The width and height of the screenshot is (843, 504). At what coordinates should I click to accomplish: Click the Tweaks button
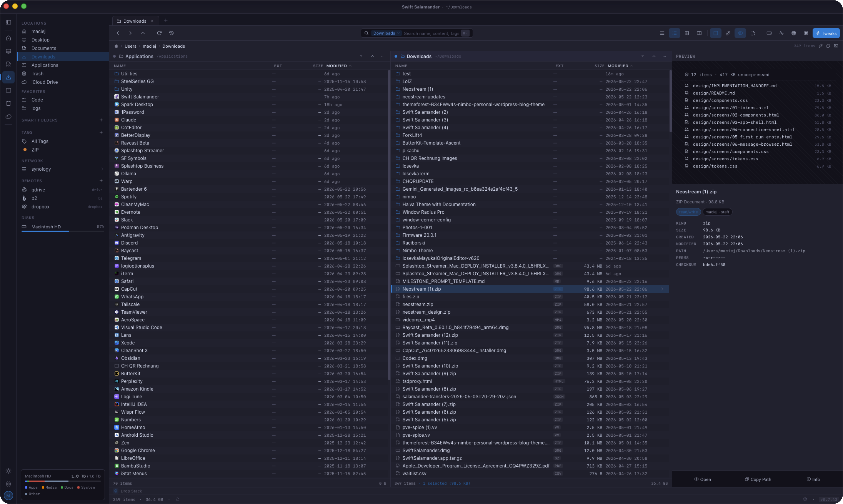pos(826,33)
